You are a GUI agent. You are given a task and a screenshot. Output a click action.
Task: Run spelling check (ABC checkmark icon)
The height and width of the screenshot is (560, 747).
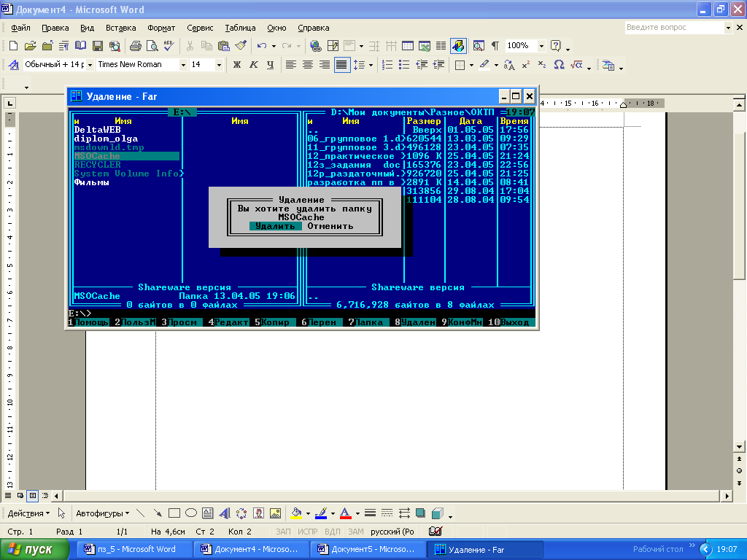coord(169,46)
